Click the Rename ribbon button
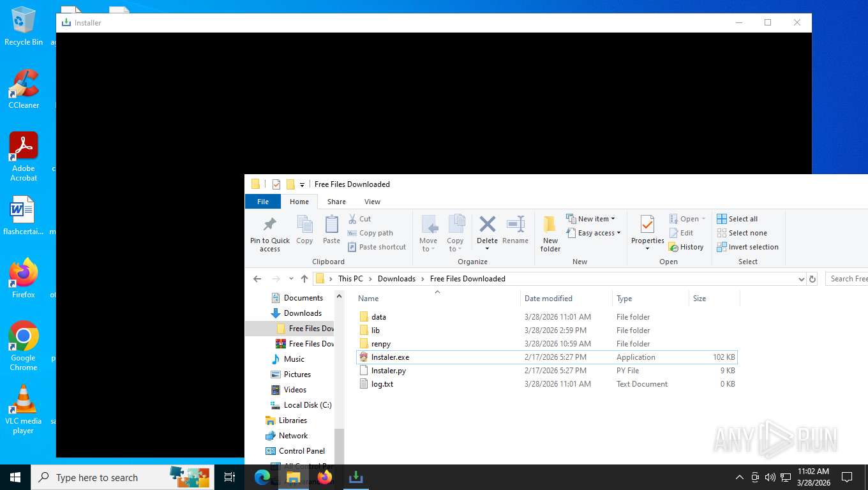 [515, 230]
